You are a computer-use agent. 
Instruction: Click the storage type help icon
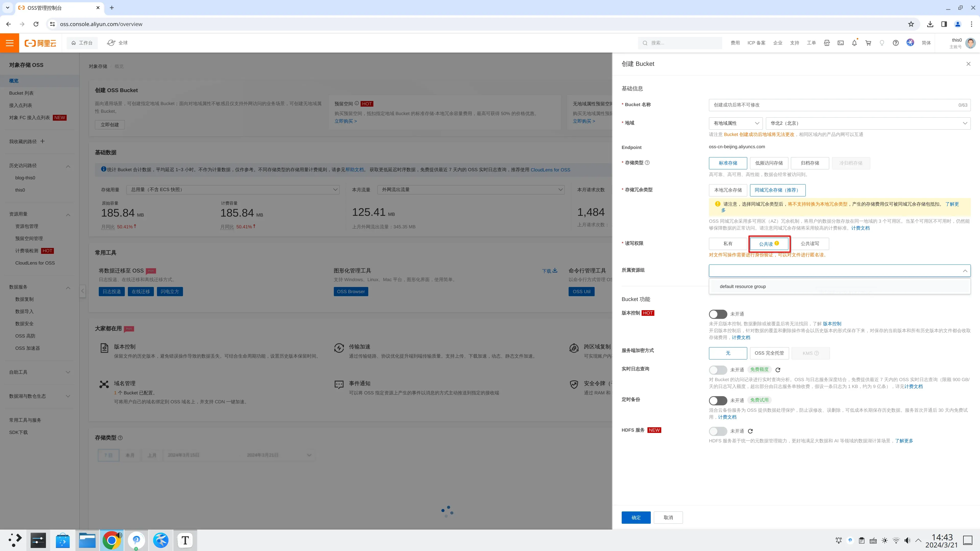[647, 163]
